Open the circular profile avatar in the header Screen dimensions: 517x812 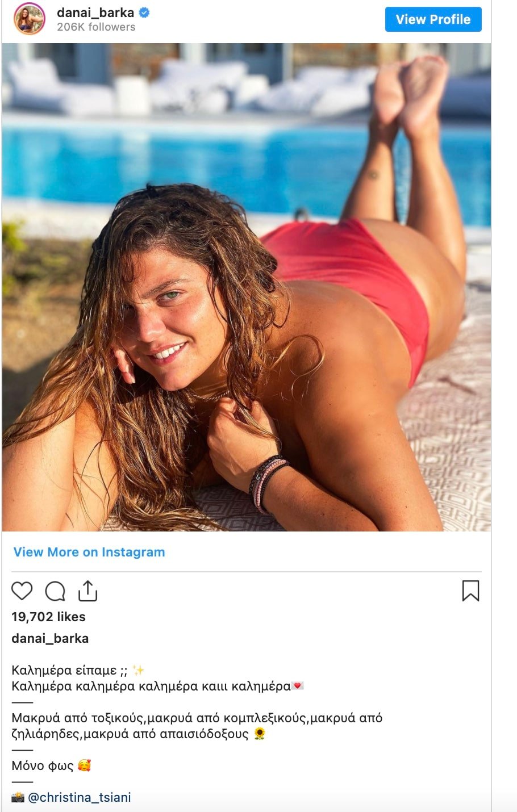coord(29,19)
